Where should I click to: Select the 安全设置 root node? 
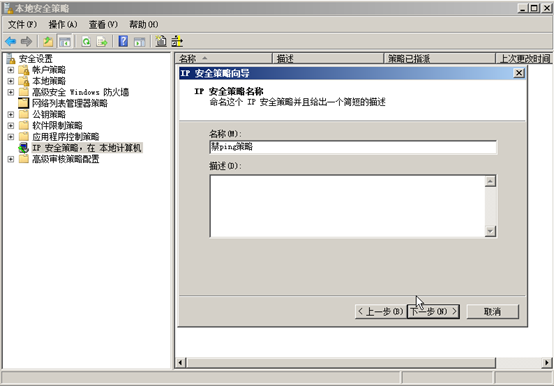(35, 59)
